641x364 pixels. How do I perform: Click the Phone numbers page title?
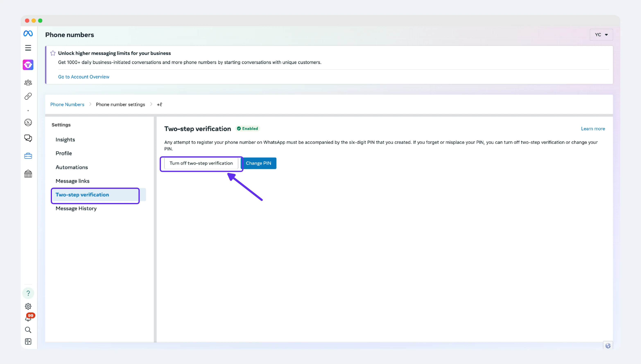(70, 35)
